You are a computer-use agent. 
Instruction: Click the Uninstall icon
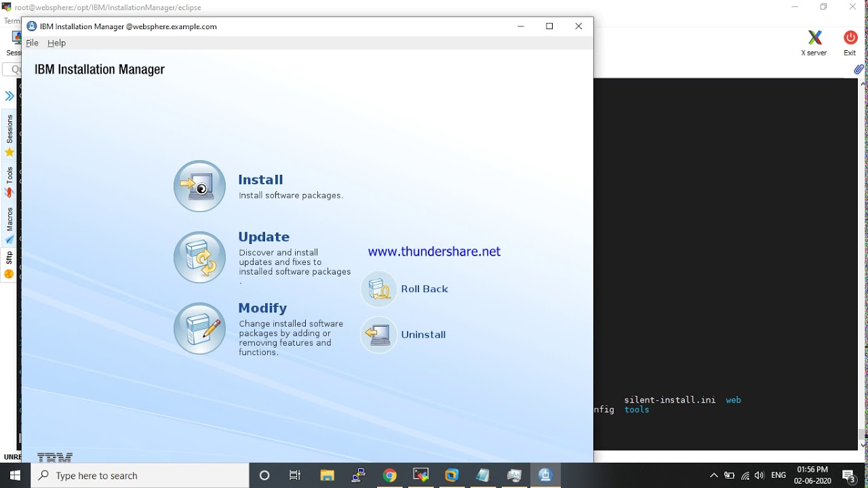point(378,334)
